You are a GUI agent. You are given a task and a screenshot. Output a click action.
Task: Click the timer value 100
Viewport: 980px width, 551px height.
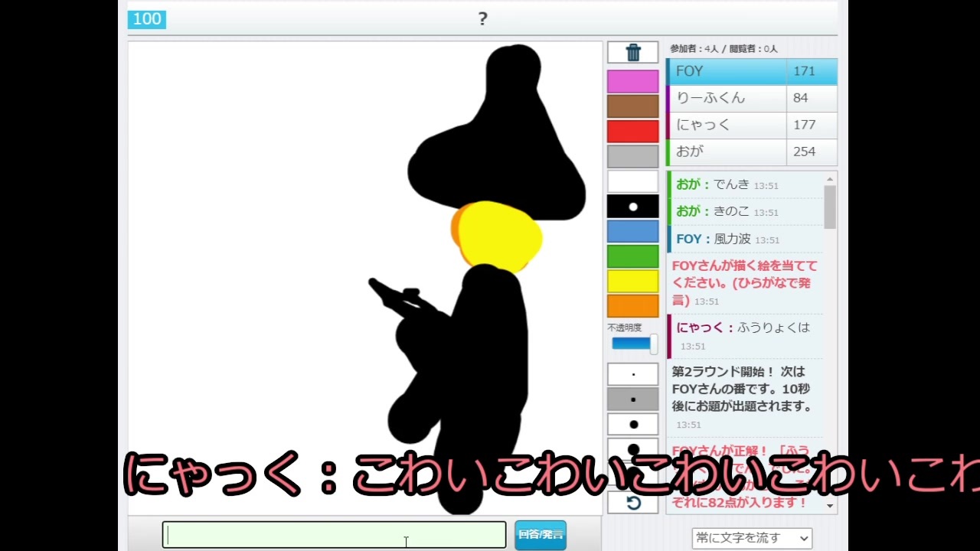click(x=147, y=19)
